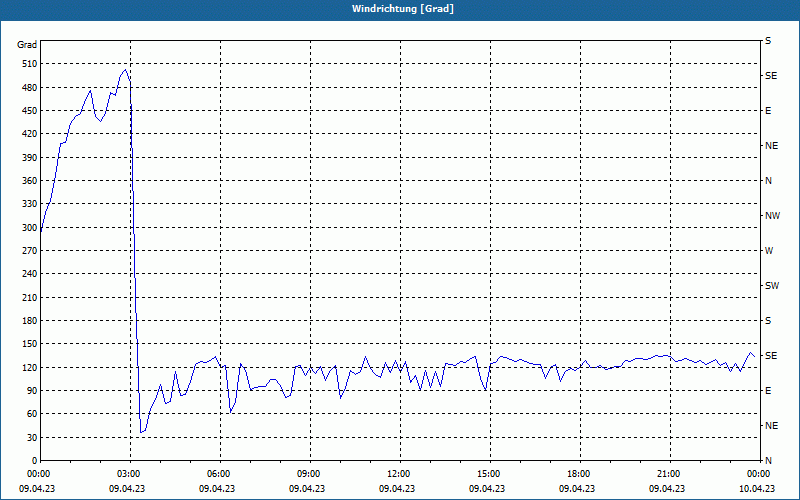Click the 09:00 time axis label
This screenshot has height=500, width=800.
tap(307, 474)
